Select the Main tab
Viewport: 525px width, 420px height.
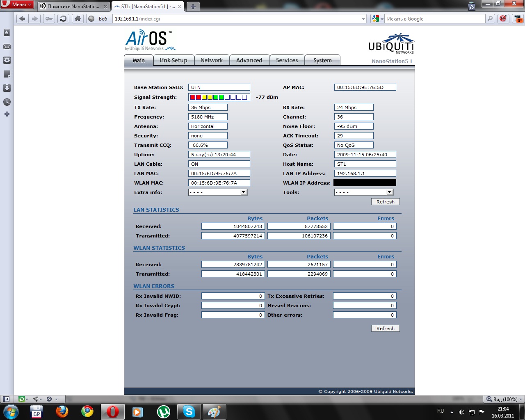coord(138,60)
